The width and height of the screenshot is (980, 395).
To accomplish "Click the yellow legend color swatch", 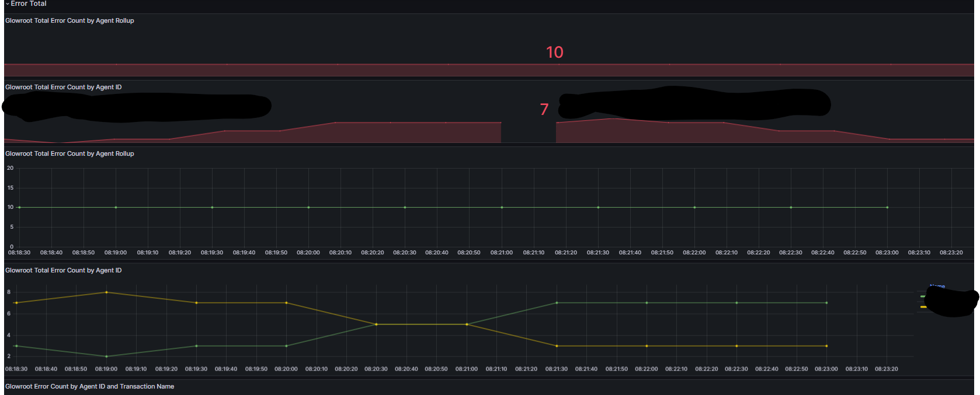I will [x=923, y=307].
